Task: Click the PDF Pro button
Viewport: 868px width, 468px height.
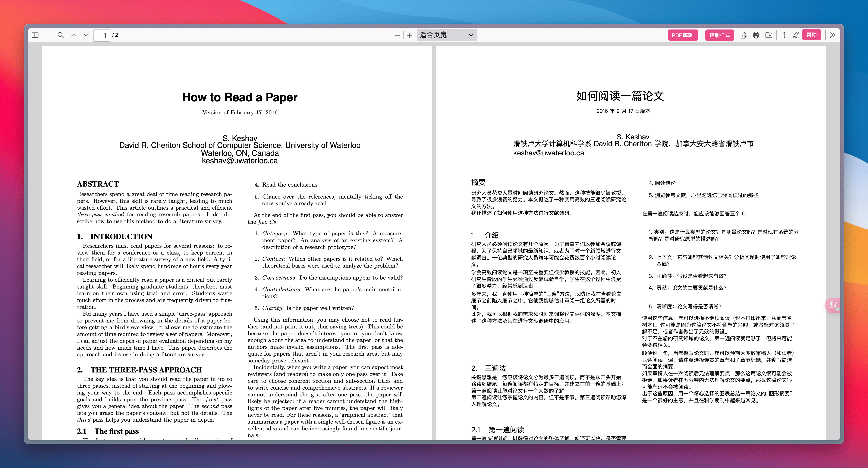Action: (682, 35)
